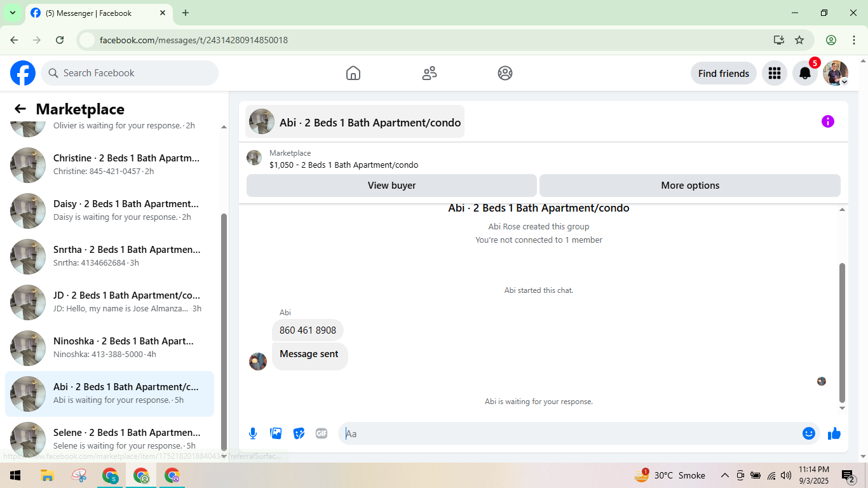Open the tab search dropdown arrow
This screenshot has width=868, height=488.
click(13, 13)
